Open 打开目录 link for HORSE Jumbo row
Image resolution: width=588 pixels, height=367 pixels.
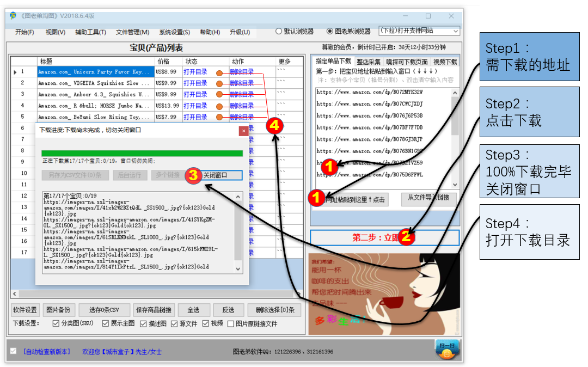[195, 106]
